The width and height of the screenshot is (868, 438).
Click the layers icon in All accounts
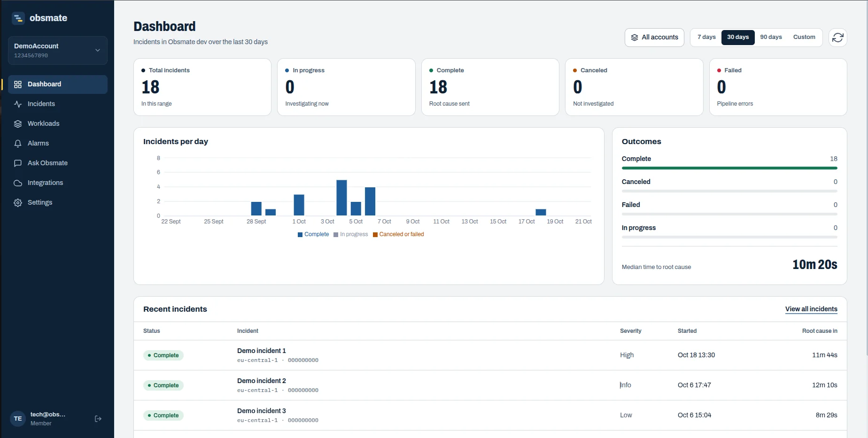pyautogui.click(x=635, y=38)
